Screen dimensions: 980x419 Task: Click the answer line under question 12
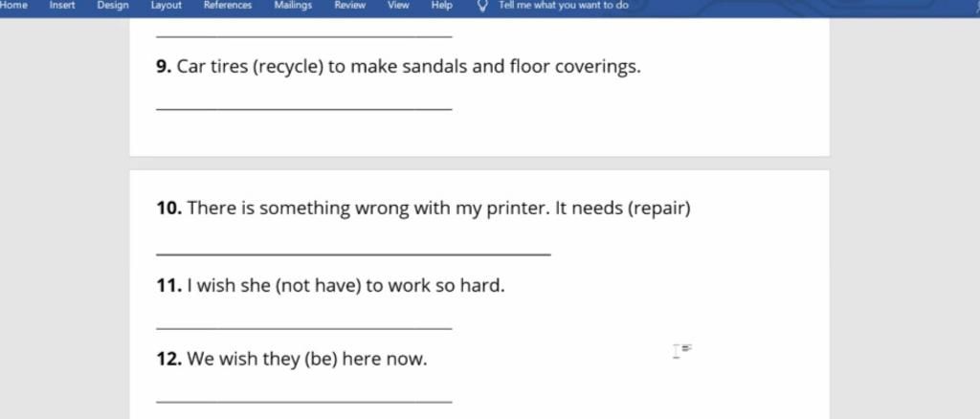(303, 402)
